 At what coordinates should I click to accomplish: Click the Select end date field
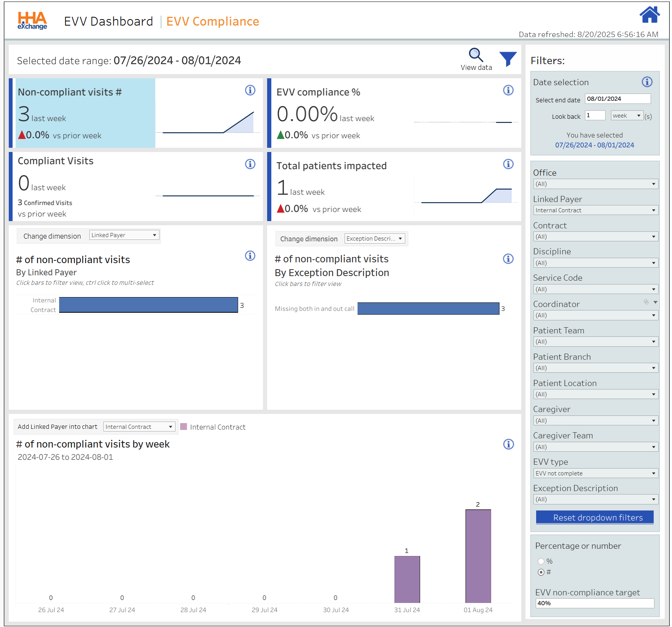click(x=617, y=99)
